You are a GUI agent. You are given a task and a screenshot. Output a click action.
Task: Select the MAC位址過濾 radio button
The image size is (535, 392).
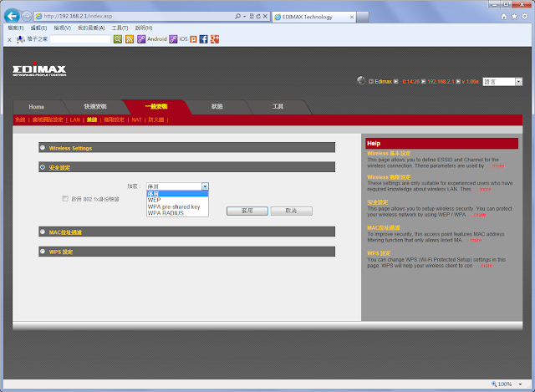pos(43,232)
